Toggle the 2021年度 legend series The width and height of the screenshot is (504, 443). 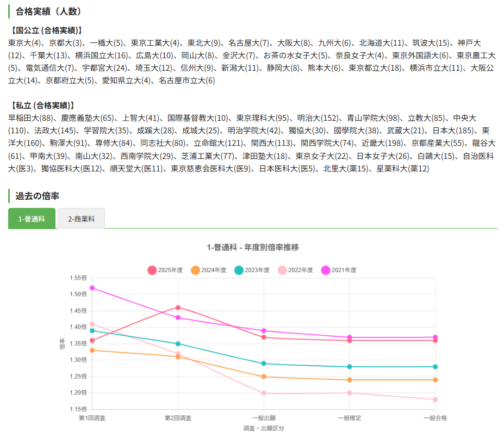point(339,270)
